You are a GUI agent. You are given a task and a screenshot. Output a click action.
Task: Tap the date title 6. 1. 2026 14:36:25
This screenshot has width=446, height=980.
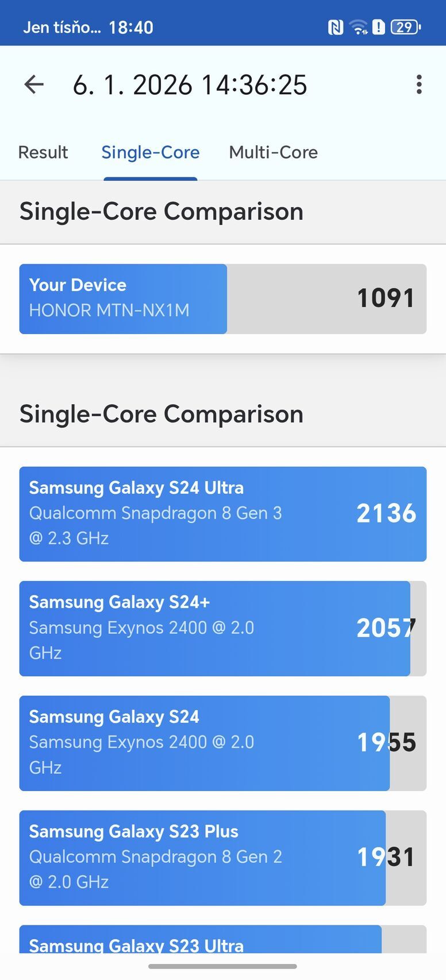pyautogui.click(x=191, y=84)
